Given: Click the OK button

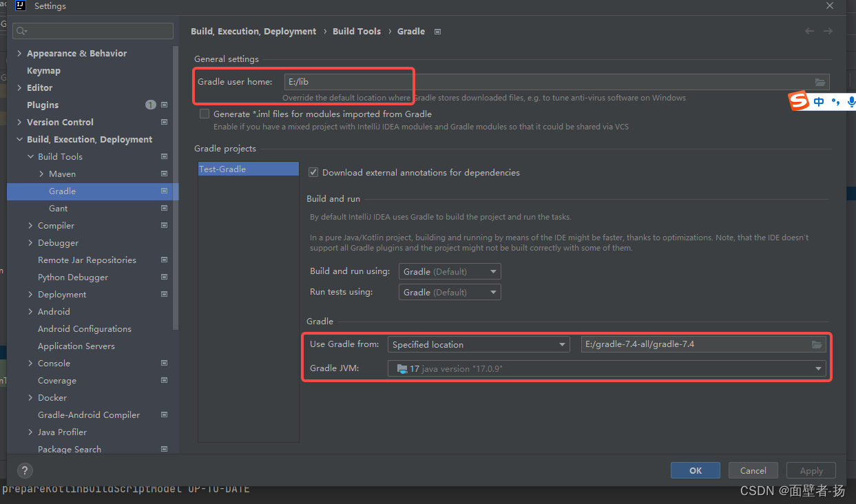Looking at the screenshot, I should pos(696,470).
